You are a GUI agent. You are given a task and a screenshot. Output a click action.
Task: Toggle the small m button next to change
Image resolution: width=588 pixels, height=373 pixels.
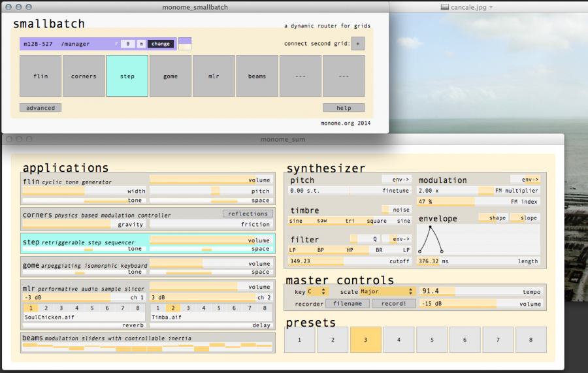coord(141,44)
